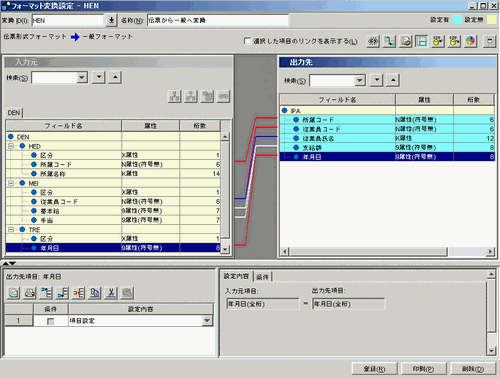The height and width of the screenshot is (378, 500).
Task: Click the cyan 設定有 color swatch
Action: [457, 20]
